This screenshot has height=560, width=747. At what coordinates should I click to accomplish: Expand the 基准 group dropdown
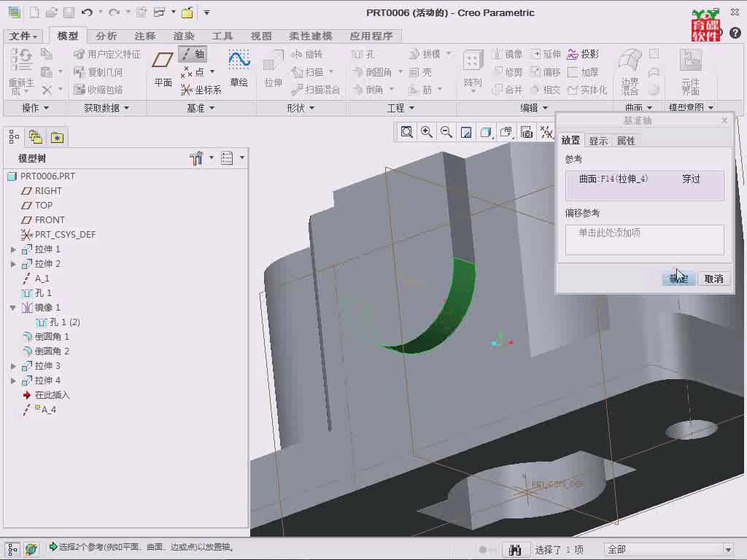201,108
